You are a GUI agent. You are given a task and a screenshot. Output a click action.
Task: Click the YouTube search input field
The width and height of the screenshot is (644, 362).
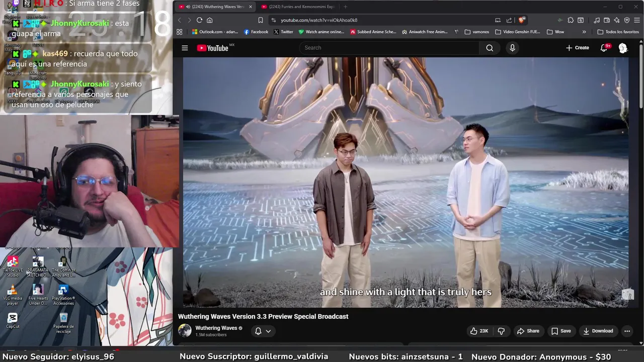(x=389, y=48)
